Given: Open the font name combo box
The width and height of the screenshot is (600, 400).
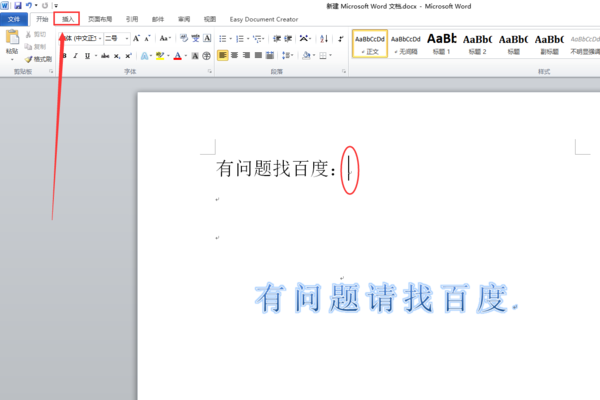Looking at the screenshot, I should 82,38.
